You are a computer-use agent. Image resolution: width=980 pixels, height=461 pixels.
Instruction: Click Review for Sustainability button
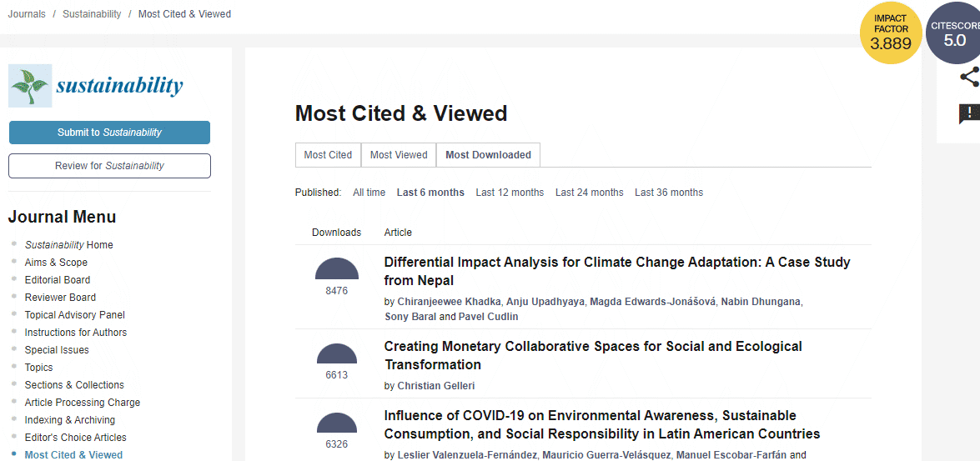109,166
